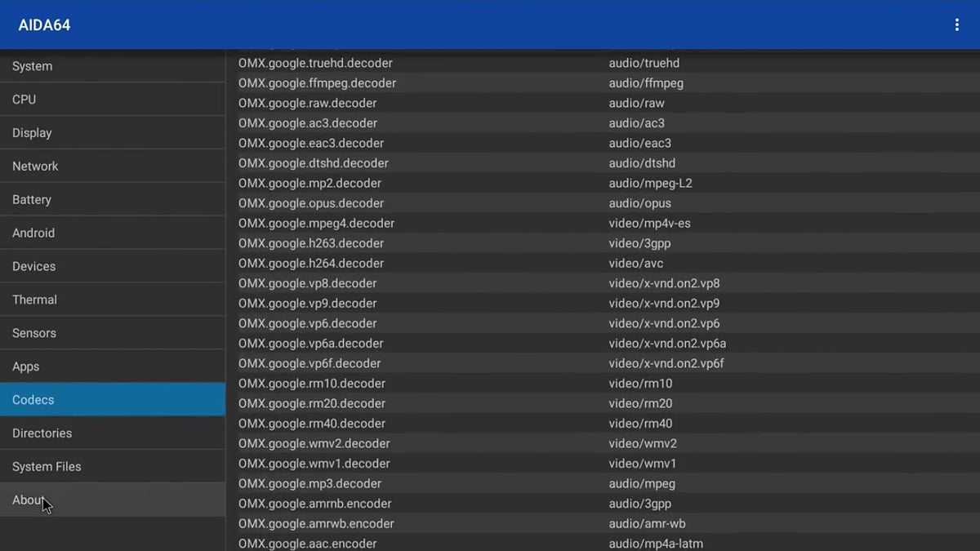Click the audio/ffmpeg value
This screenshot has height=551, width=980.
pyautogui.click(x=646, y=83)
